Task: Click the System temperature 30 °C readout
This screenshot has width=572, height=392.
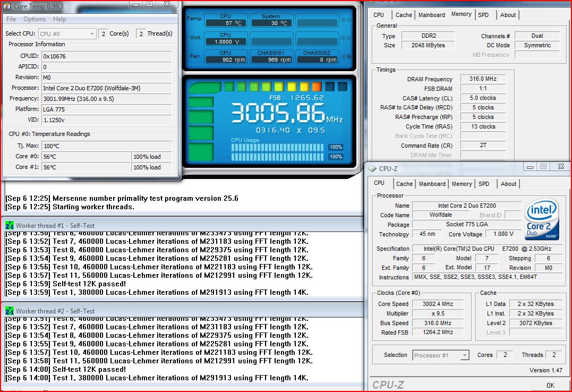Action: coord(271,23)
